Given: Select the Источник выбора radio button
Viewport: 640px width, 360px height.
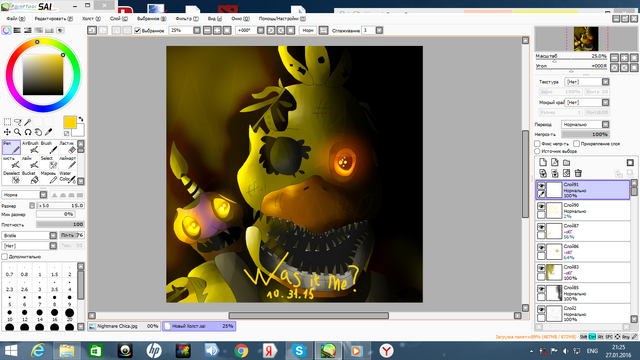Looking at the screenshot, I should pyautogui.click(x=537, y=151).
